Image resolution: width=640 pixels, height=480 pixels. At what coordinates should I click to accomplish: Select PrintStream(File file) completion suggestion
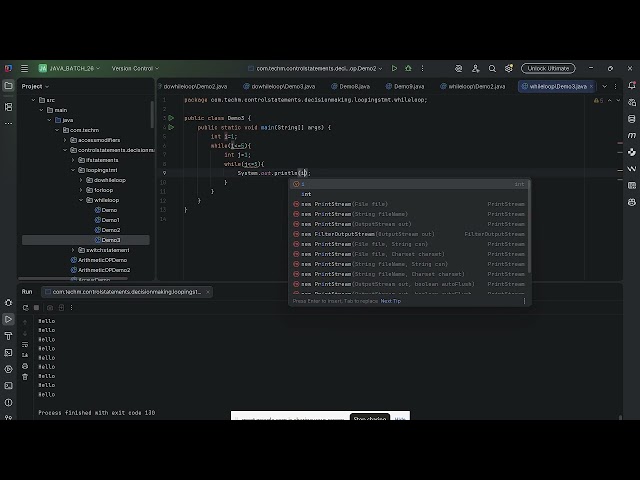409,204
